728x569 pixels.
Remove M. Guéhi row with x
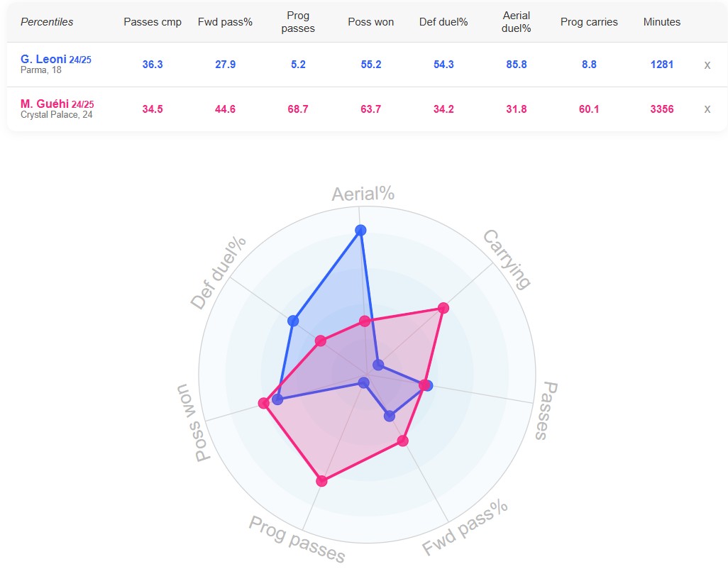point(707,109)
